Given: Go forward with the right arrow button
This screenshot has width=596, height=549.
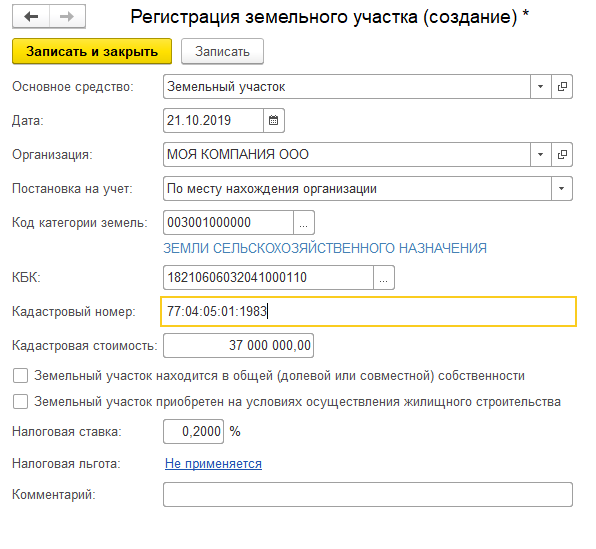Looking at the screenshot, I should [x=67, y=16].
